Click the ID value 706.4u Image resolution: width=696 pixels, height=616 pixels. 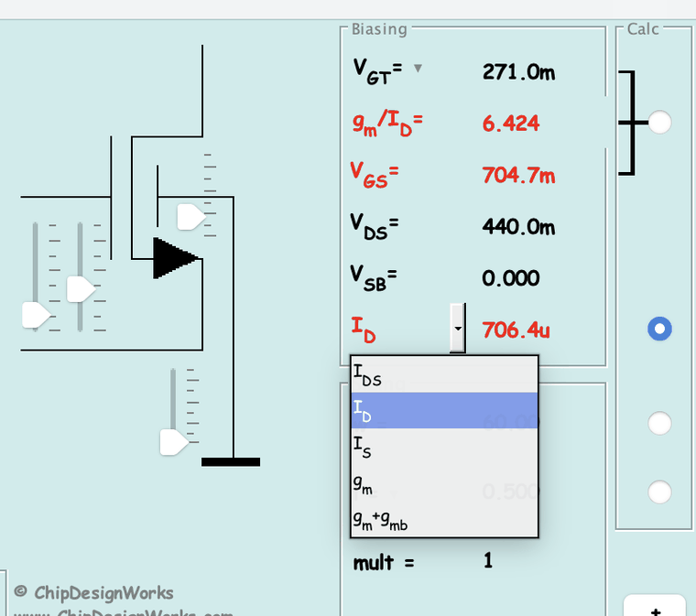[x=516, y=330]
